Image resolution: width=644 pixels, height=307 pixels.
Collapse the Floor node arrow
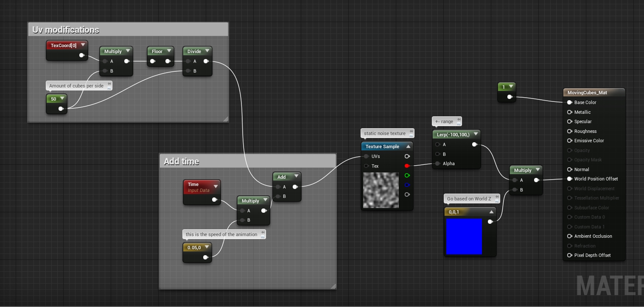169,51
